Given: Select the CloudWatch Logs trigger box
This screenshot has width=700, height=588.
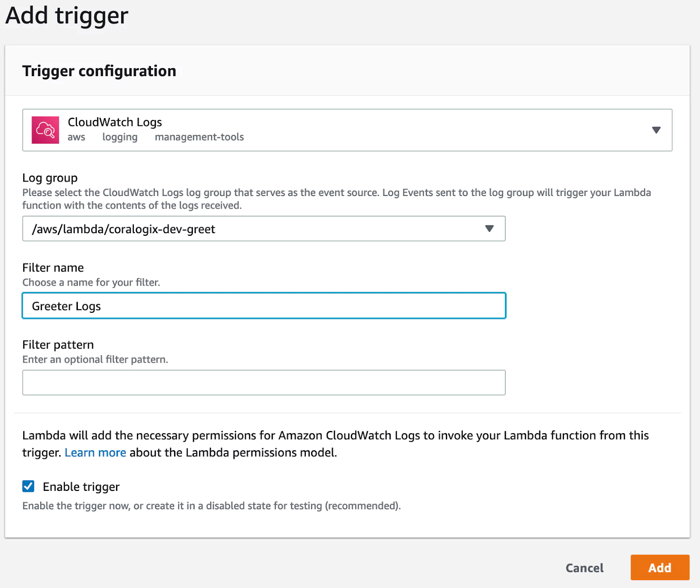Looking at the screenshot, I should [x=347, y=130].
